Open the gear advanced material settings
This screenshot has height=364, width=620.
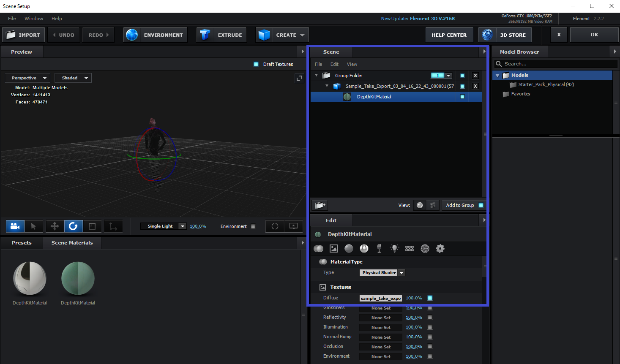[x=440, y=249]
